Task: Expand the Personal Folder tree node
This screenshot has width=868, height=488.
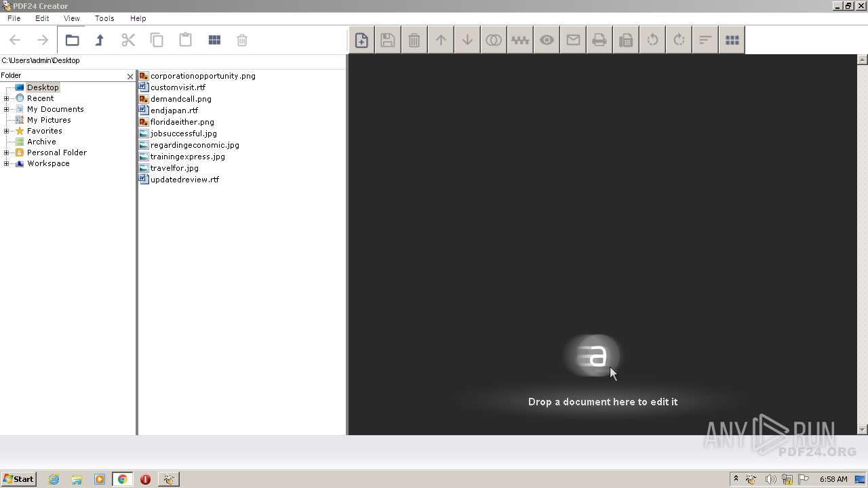Action: point(6,152)
